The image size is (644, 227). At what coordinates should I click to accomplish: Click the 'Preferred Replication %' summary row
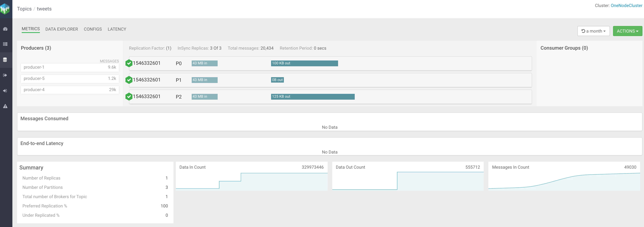[x=95, y=206]
